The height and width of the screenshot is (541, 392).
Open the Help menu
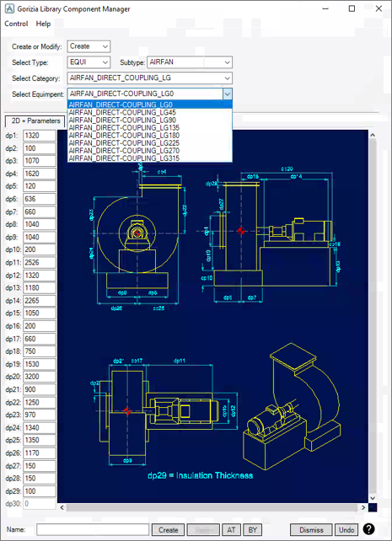43,24
